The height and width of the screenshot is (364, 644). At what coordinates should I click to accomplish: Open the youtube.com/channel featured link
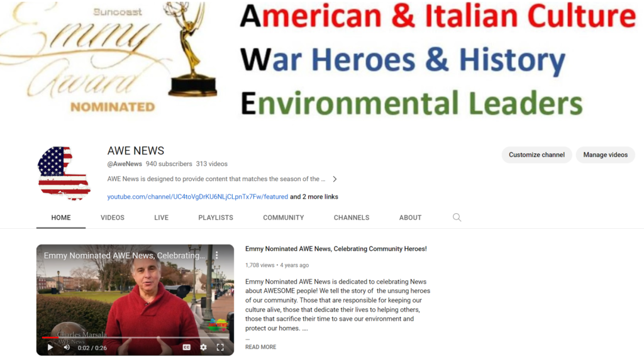coord(197,197)
